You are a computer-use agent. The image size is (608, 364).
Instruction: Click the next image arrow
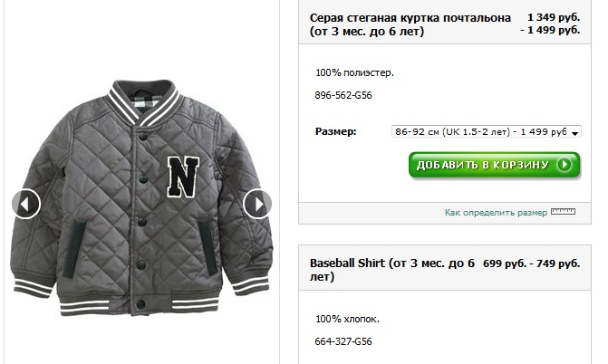tap(257, 204)
